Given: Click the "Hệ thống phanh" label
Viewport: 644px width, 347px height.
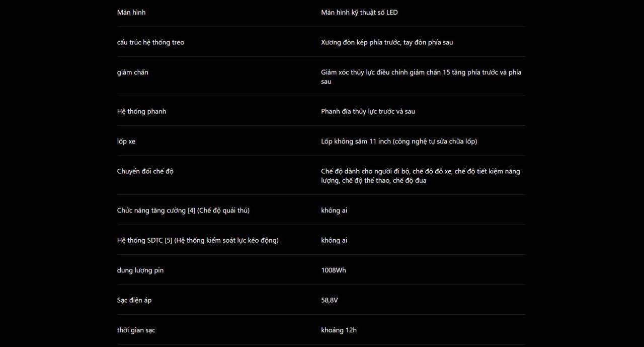Looking at the screenshot, I should click(x=141, y=111).
